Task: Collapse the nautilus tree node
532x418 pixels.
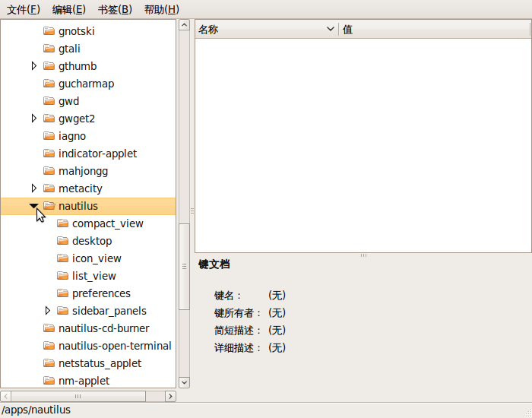Action: pos(34,206)
